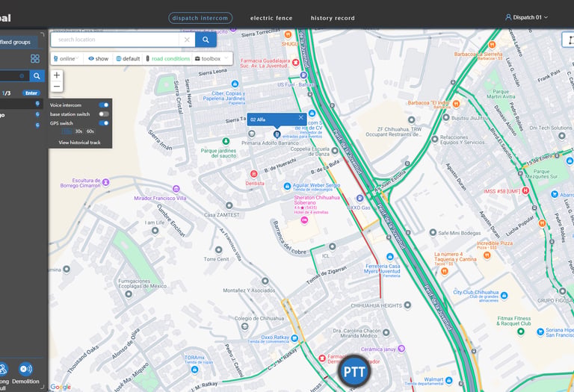Toggle road conditions traffic layer
This screenshot has width=574, height=392.
pyautogui.click(x=167, y=58)
